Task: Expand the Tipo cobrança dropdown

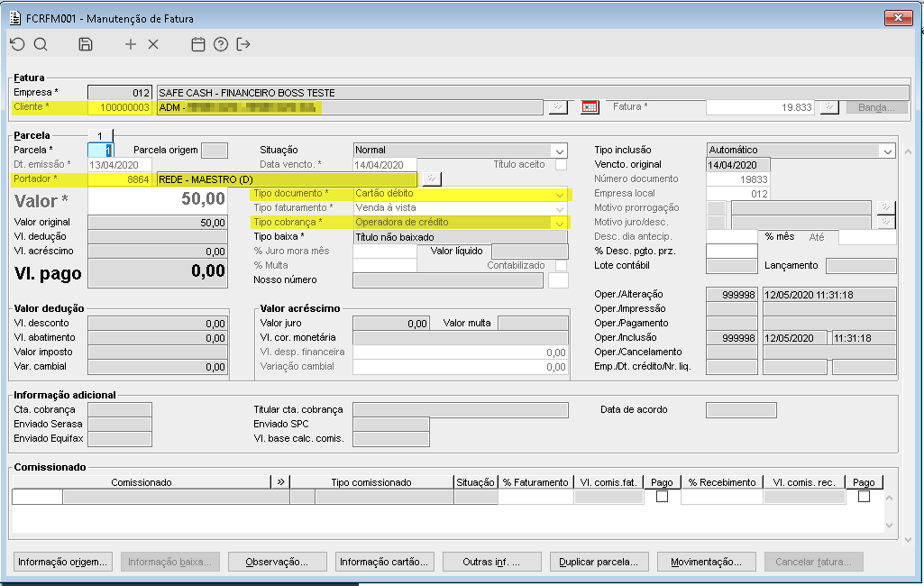Action: pyautogui.click(x=560, y=223)
